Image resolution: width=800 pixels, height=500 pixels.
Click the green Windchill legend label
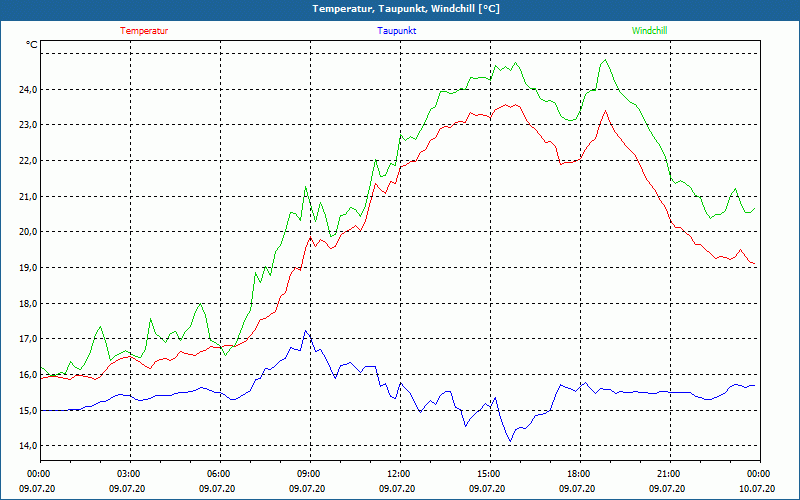649,31
